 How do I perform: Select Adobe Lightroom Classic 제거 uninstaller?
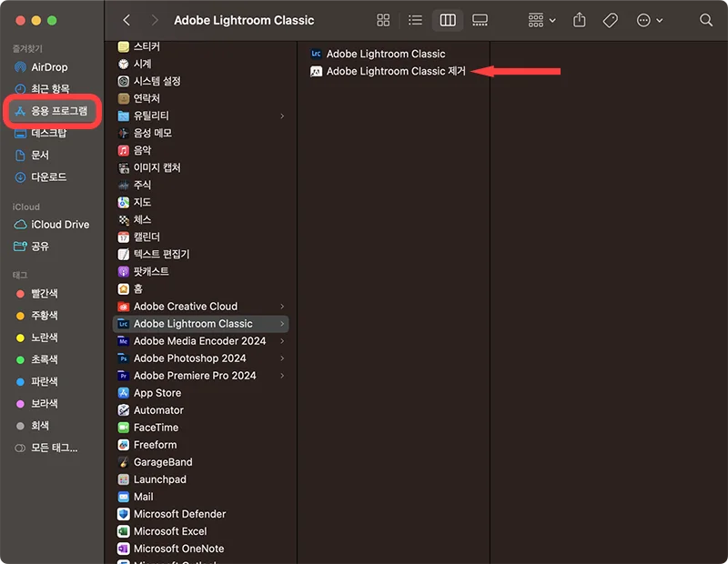[389, 72]
